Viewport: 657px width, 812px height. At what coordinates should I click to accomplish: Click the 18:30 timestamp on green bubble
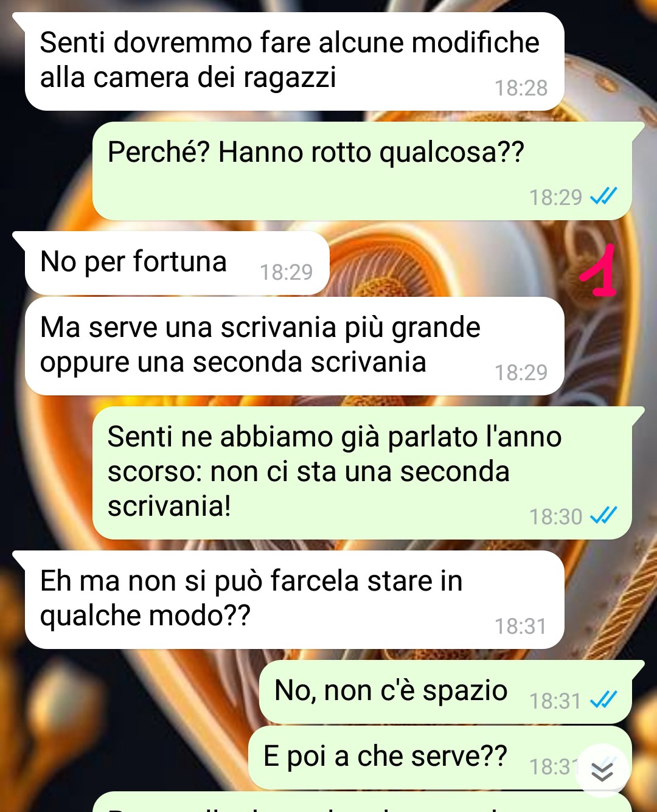tap(555, 516)
